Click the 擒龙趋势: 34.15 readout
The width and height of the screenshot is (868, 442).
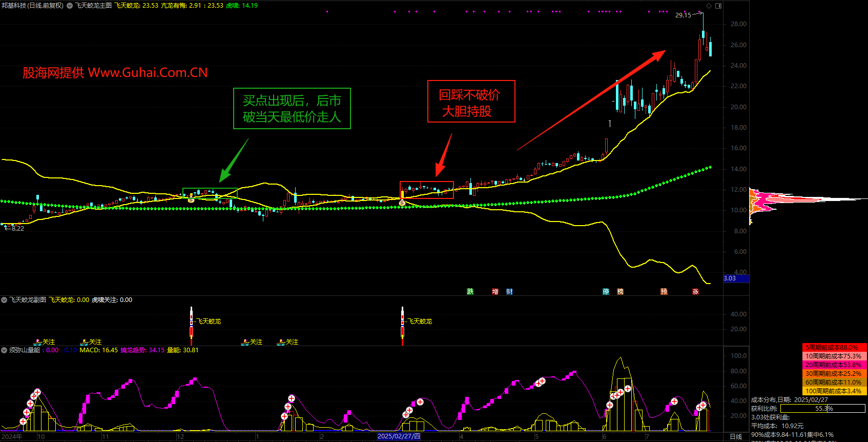pyautogui.click(x=142, y=350)
